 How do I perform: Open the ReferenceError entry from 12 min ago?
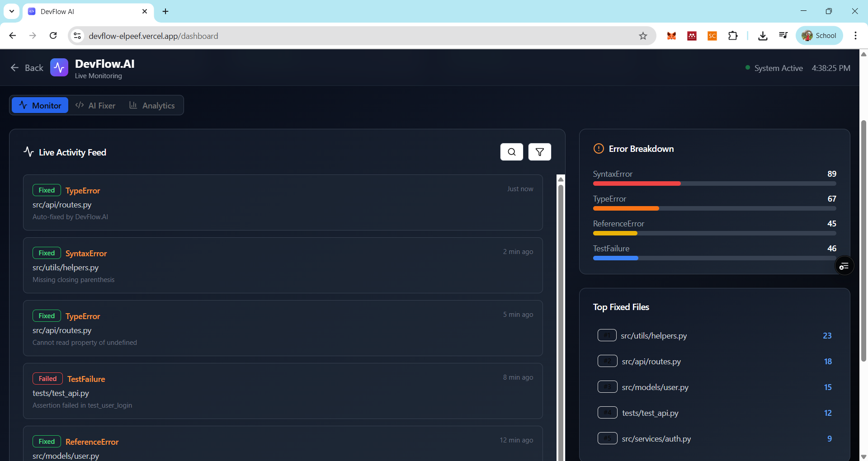283,444
